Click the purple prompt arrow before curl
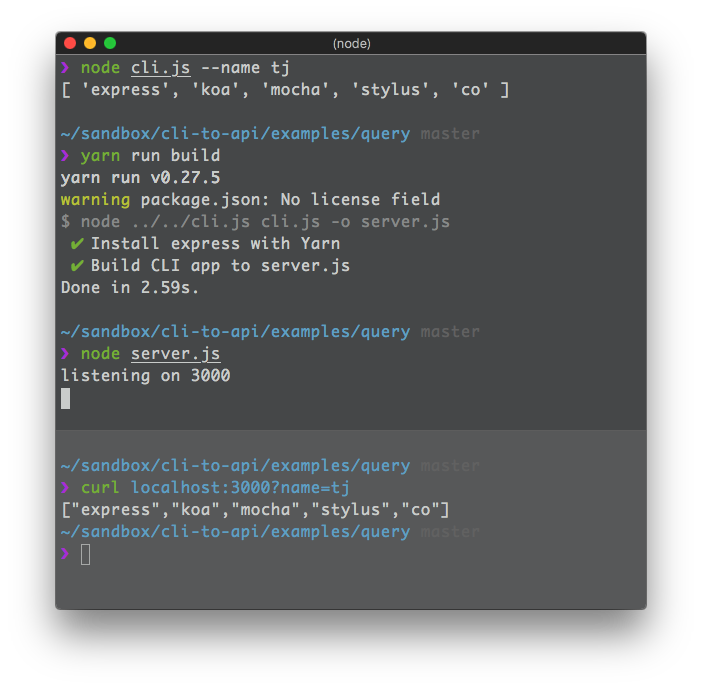 click(x=65, y=487)
